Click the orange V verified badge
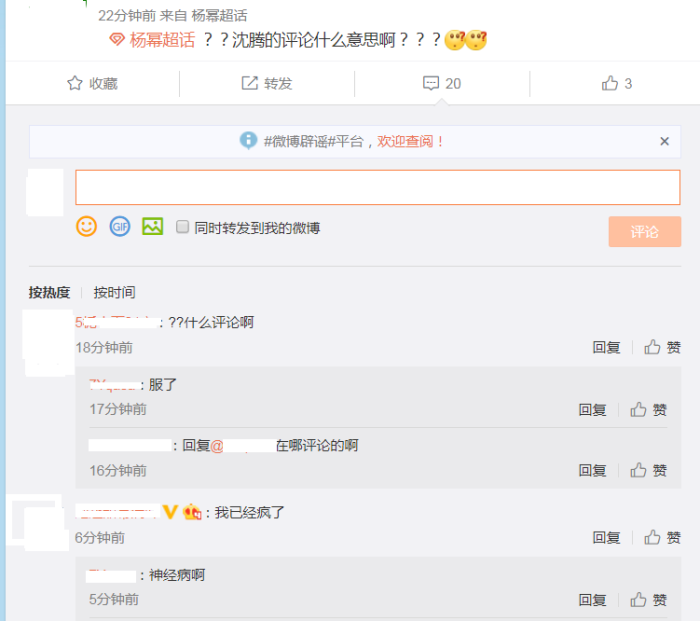The image size is (700, 621). [170, 512]
